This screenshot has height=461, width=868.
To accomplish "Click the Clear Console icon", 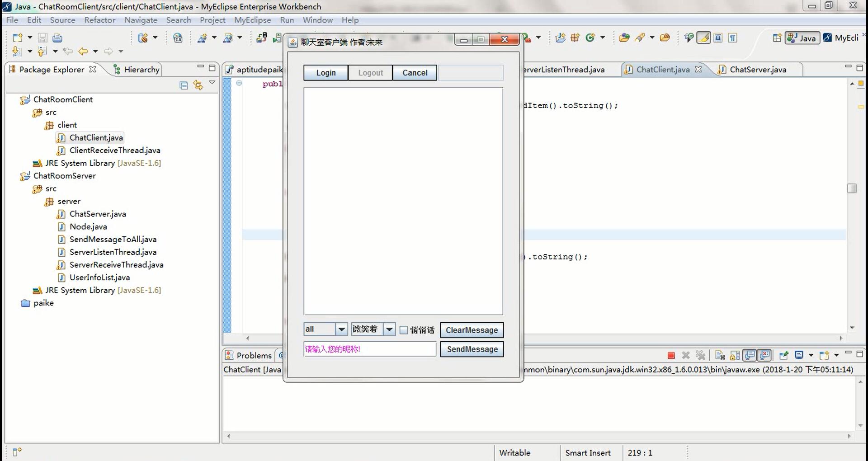I will (720, 356).
